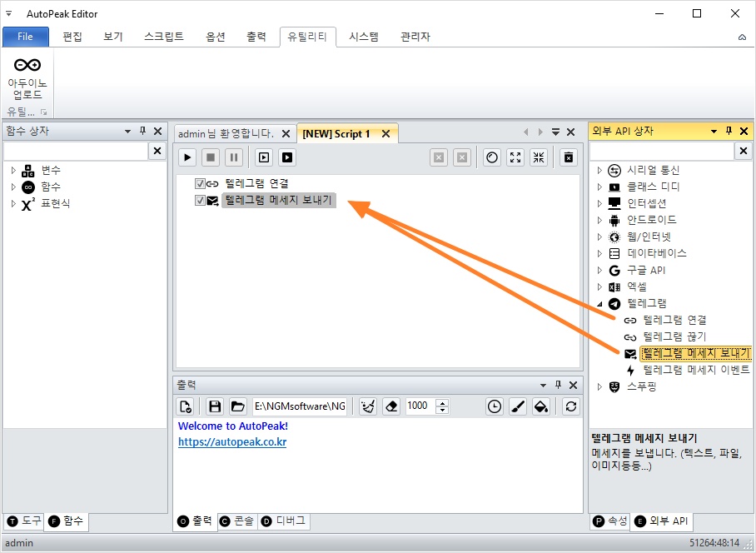Click the clock icon in output panel
This screenshot has height=553, width=756.
point(495,406)
